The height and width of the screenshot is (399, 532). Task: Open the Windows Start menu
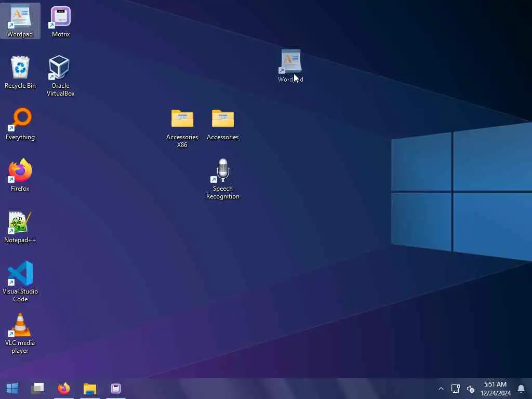pos(12,389)
